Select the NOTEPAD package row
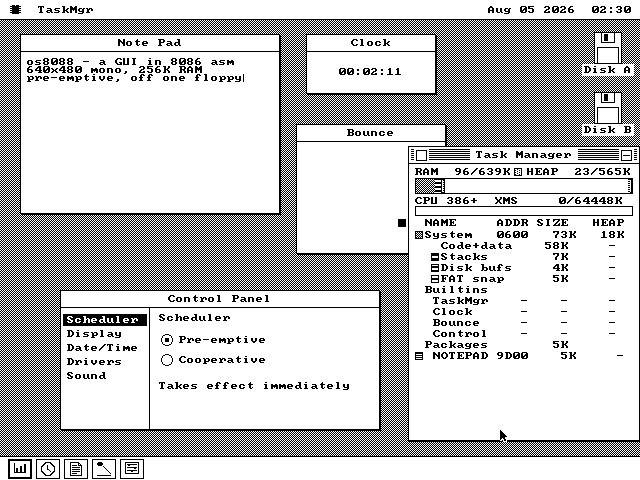The image size is (640, 480). [524, 356]
